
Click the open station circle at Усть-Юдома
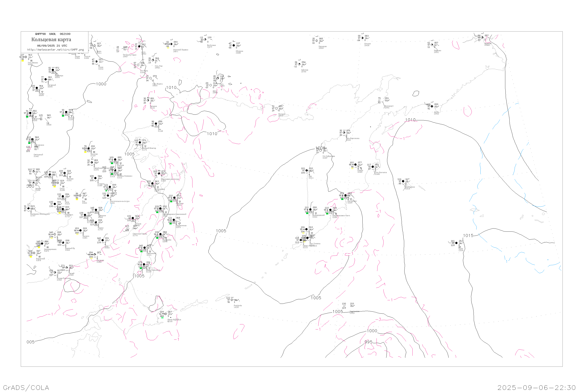[151, 78]
